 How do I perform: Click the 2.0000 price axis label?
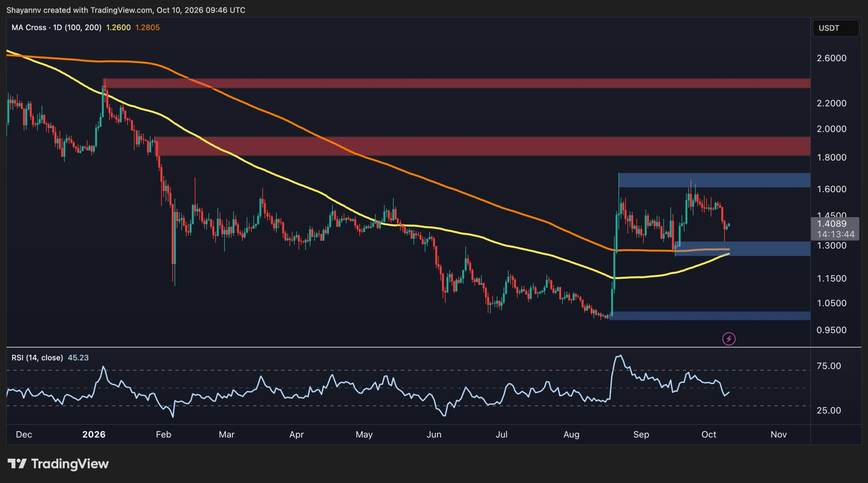coord(831,129)
